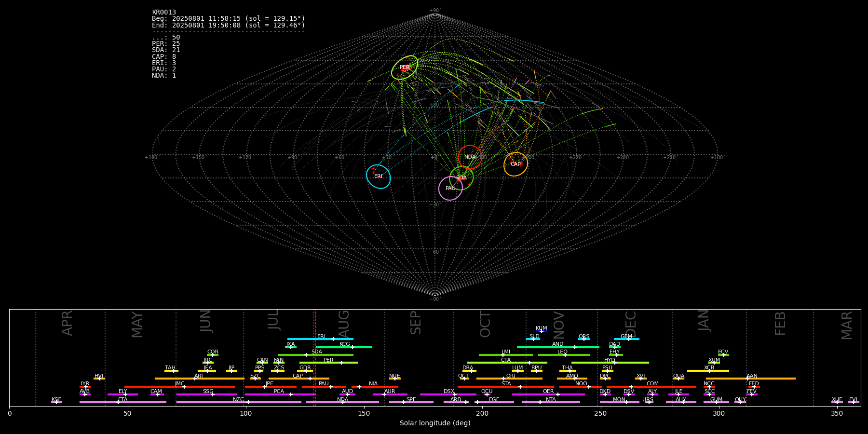Viewport: 868px width, 434px height.
Task: Click the DEC month label
Action: click(x=631, y=324)
